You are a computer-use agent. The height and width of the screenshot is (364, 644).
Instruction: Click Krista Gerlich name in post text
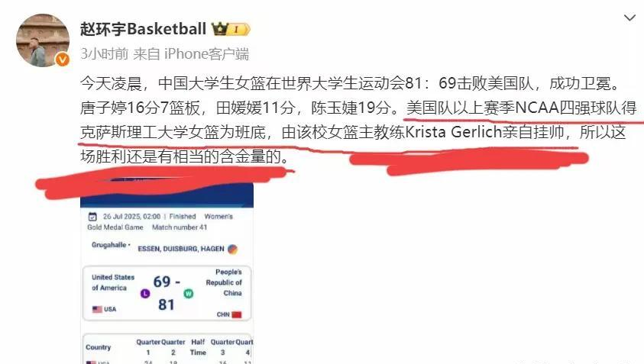tap(454, 132)
